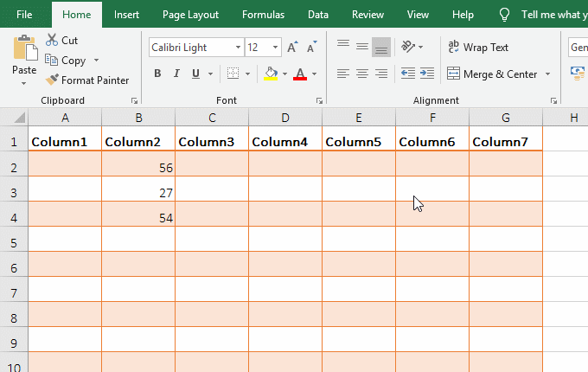Click the Center horizontal alignment icon
The height and width of the screenshot is (372, 588).
tap(361, 74)
